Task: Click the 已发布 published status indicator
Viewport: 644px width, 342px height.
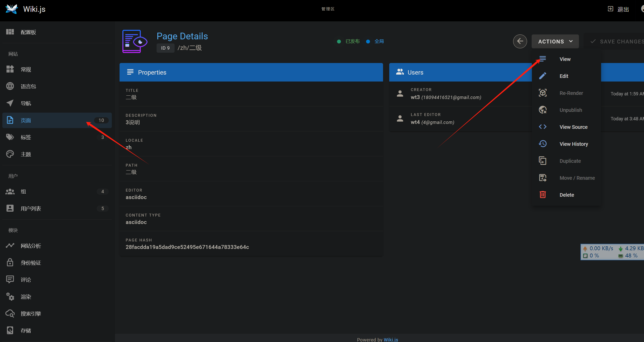Action: (x=352, y=41)
